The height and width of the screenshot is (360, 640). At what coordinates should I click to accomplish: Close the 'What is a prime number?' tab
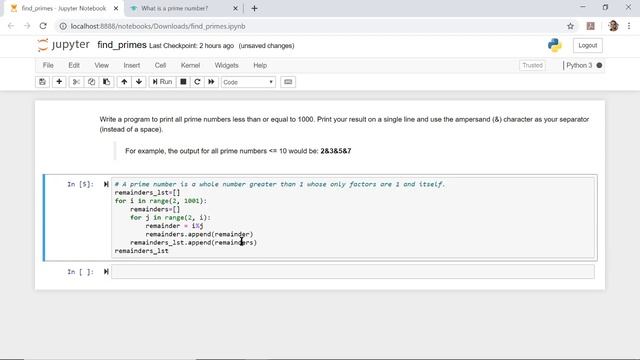click(x=235, y=8)
